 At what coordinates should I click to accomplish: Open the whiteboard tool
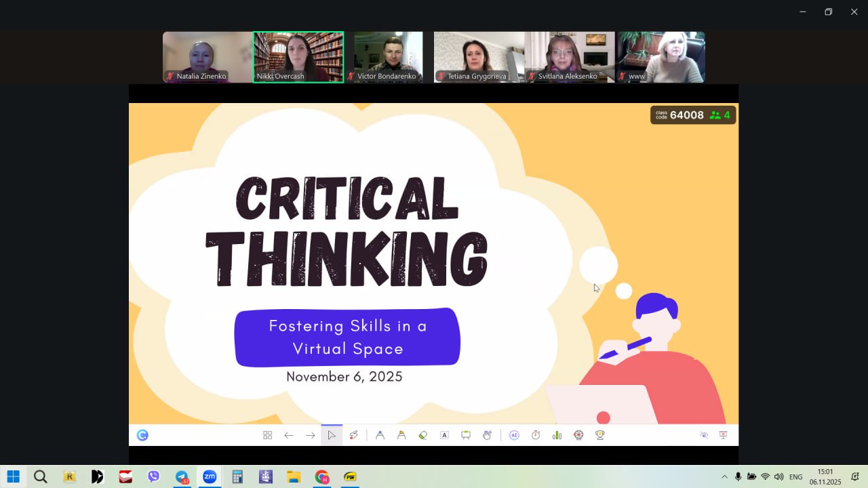tap(466, 435)
